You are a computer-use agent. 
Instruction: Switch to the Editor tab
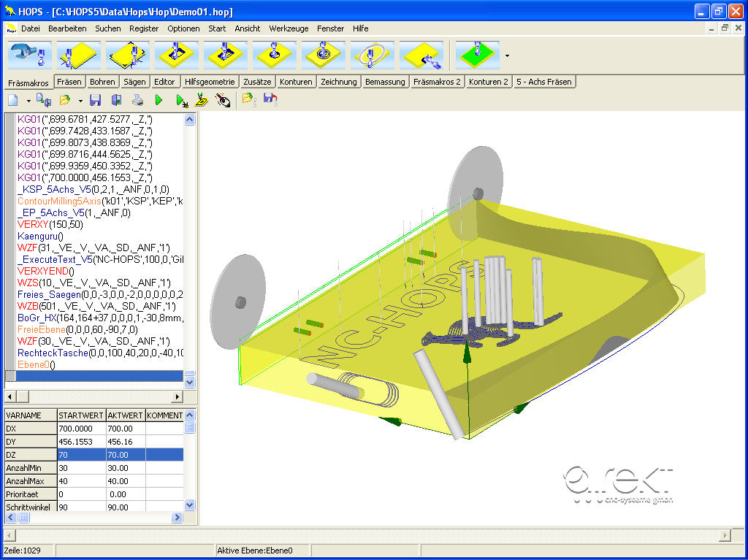click(164, 82)
